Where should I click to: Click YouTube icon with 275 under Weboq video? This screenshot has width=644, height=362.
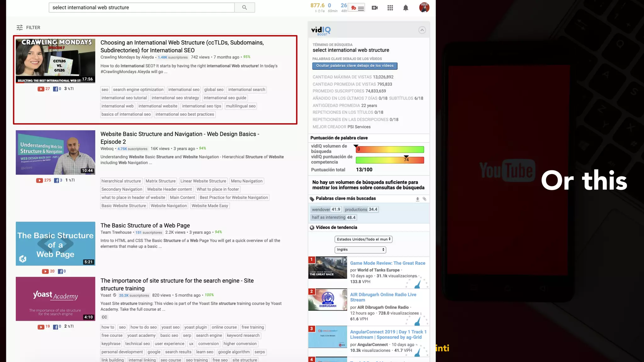pos(40,180)
